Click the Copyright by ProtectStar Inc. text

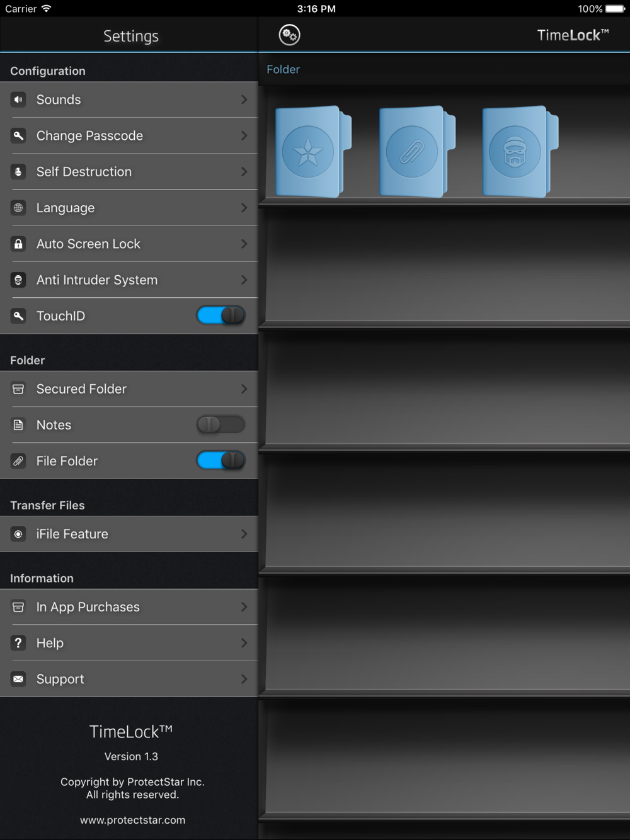click(x=132, y=781)
